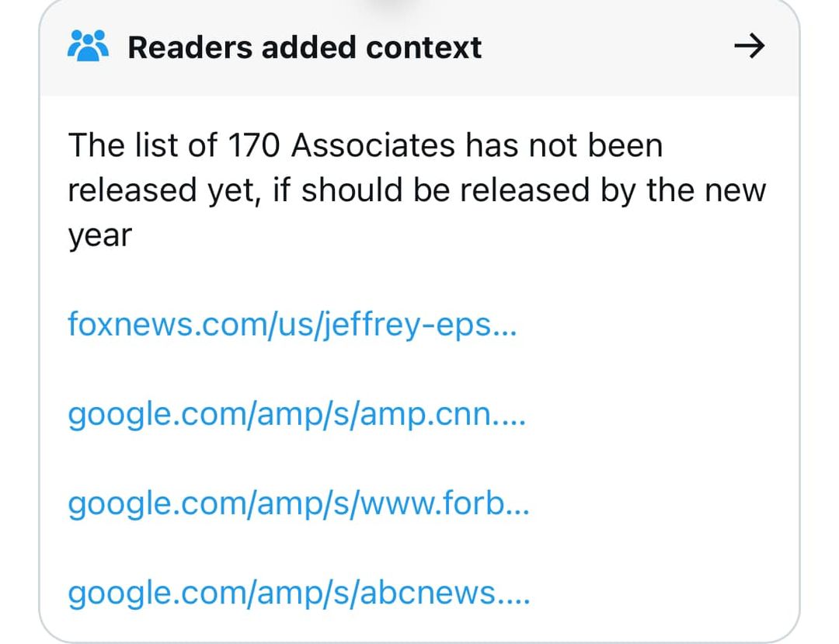
Task: Open the foxnews.com jeffrey-eps link
Action: tap(292, 325)
